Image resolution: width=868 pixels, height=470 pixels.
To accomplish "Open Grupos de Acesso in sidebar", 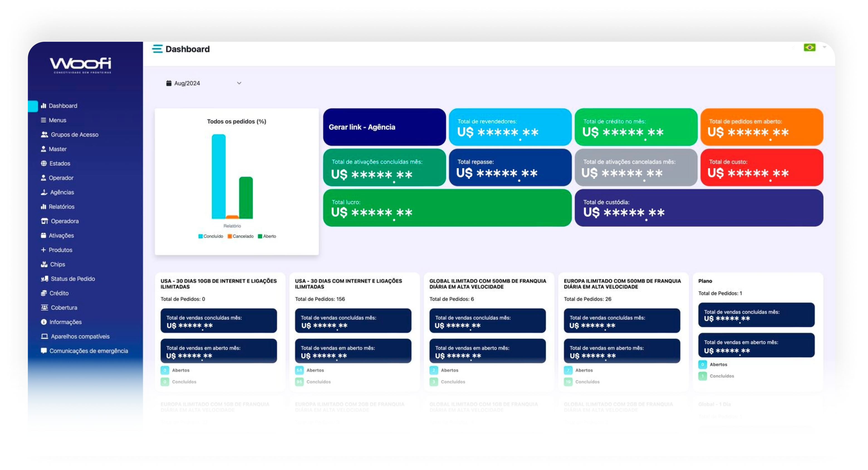I will point(73,134).
